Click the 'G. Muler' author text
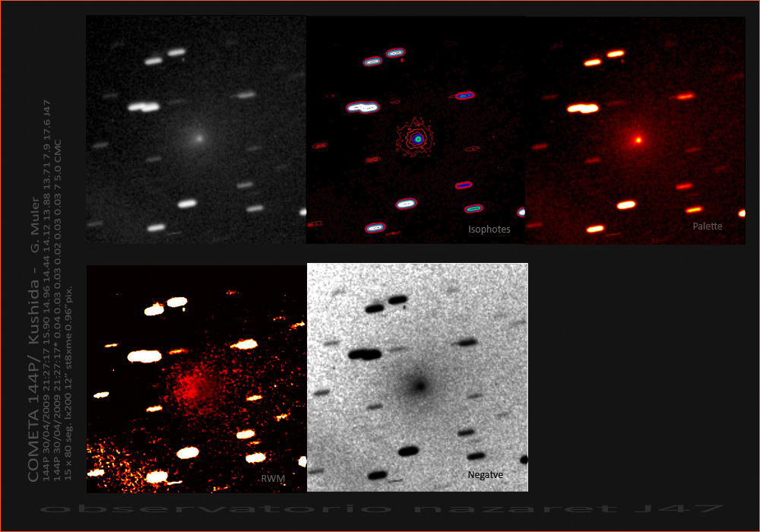The width and height of the screenshot is (760, 532). (35, 225)
